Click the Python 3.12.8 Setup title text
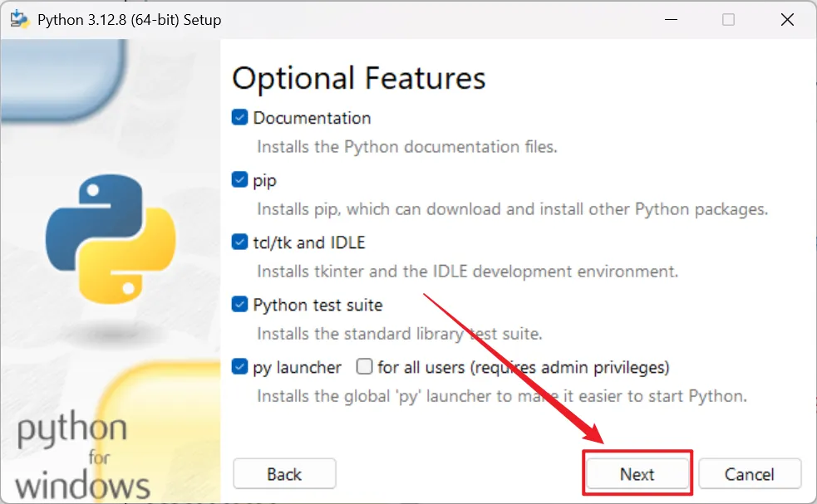This screenshot has width=817, height=504. [130, 19]
